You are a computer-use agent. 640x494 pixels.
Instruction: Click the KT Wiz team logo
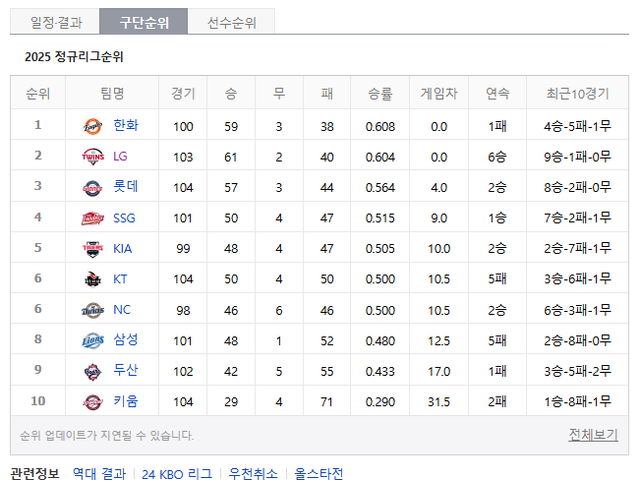coord(92,279)
